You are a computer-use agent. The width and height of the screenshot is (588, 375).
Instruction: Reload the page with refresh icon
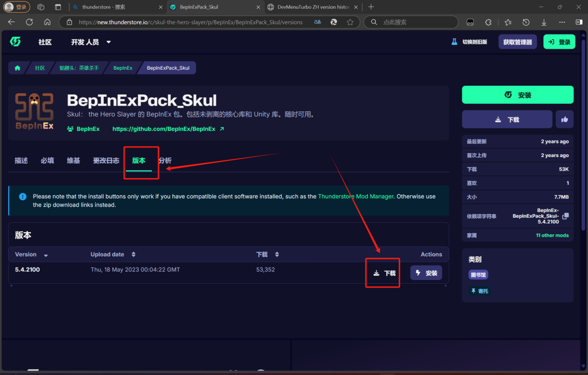pos(29,22)
